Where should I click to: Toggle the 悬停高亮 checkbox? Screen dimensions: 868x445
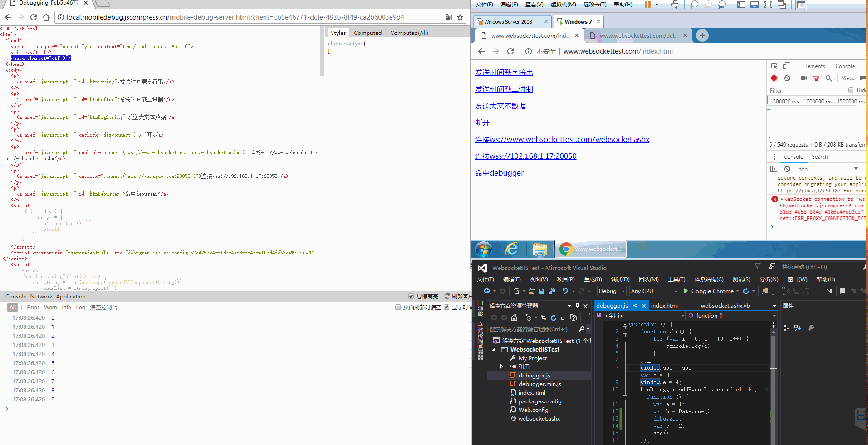click(x=411, y=296)
